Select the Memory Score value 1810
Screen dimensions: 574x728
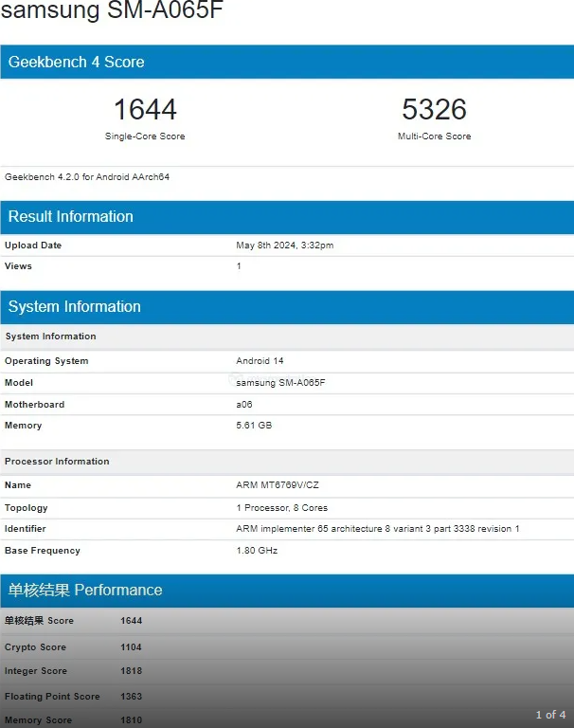click(x=132, y=720)
